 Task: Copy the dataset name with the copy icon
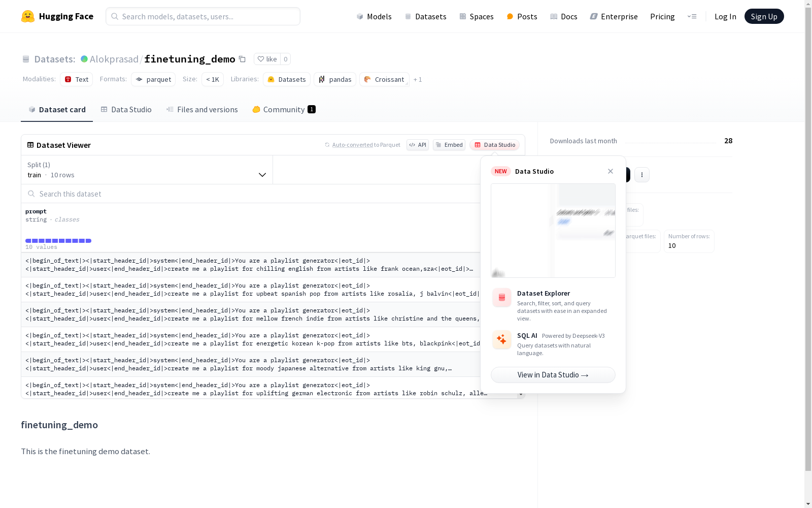243,59
